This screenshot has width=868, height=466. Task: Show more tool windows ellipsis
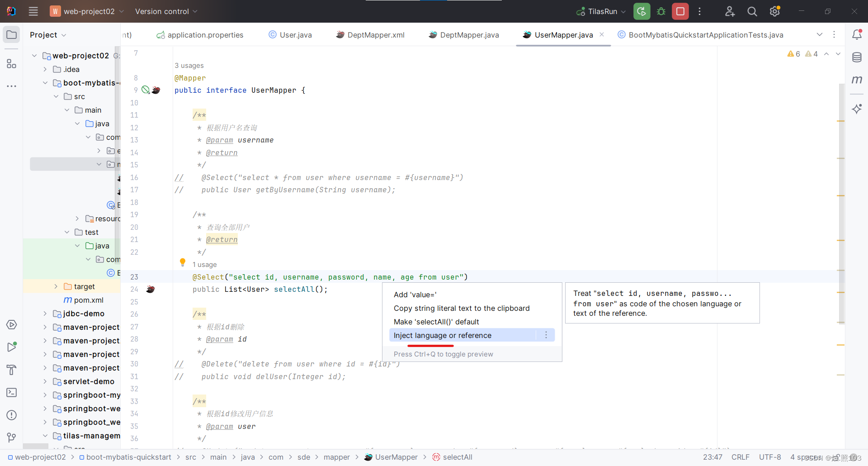pos(11,86)
